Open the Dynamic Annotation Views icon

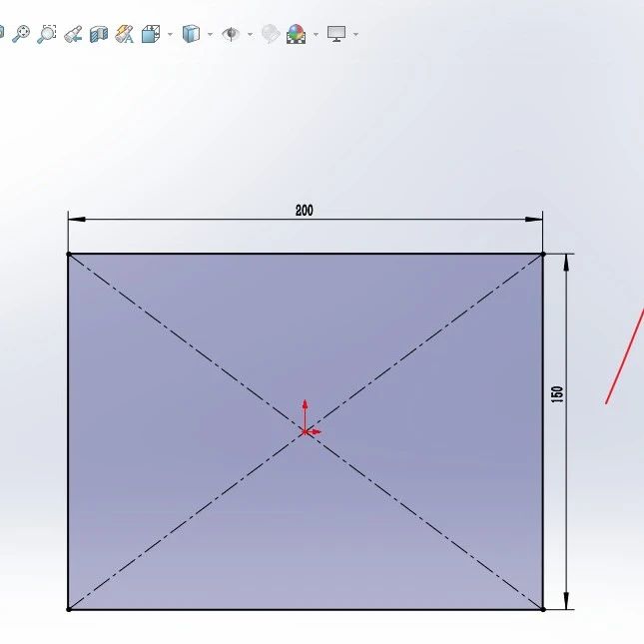pyautogui.click(x=125, y=34)
